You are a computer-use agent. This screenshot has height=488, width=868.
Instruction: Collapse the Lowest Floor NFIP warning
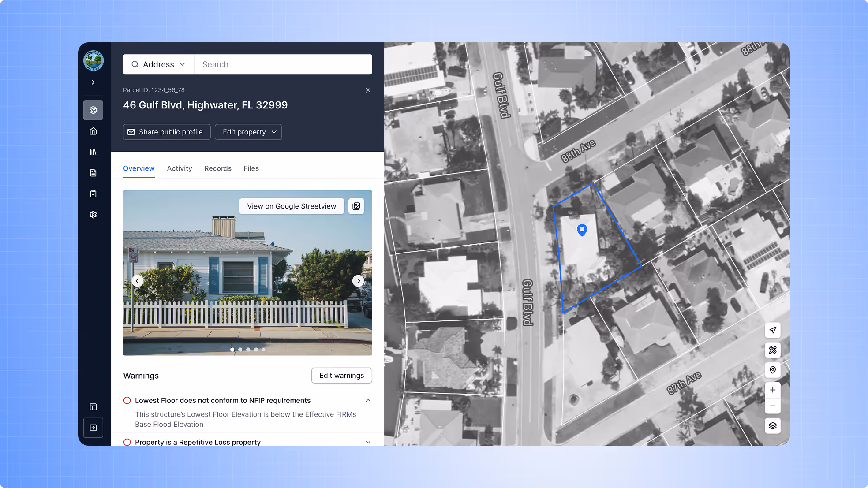368,400
